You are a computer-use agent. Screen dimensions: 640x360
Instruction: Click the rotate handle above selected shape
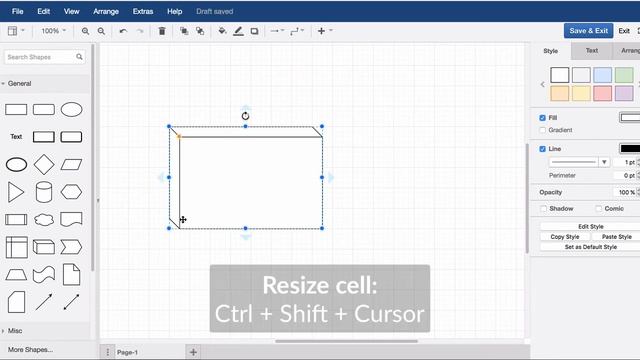[245, 116]
